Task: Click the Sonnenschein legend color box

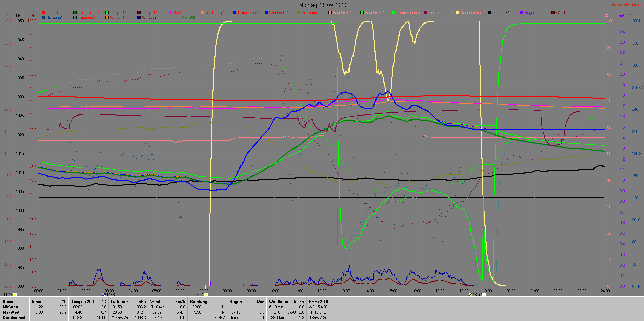Action: point(457,13)
